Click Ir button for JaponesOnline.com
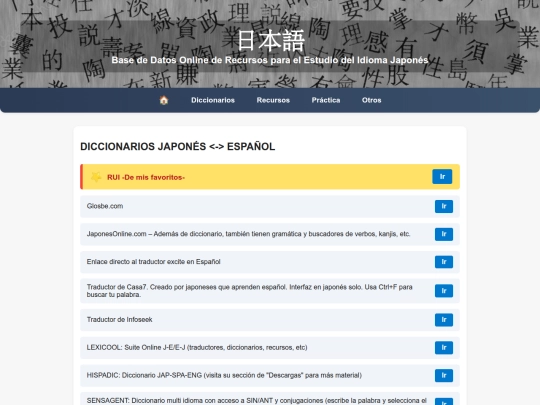This screenshot has width=540, height=405. pyautogui.click(x=444, y=234)
